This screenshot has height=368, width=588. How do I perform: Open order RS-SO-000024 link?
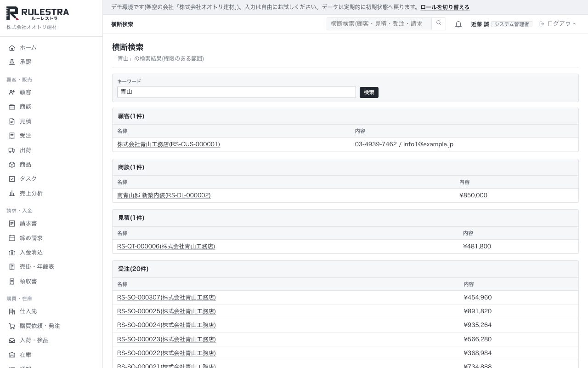pos(166,325)
